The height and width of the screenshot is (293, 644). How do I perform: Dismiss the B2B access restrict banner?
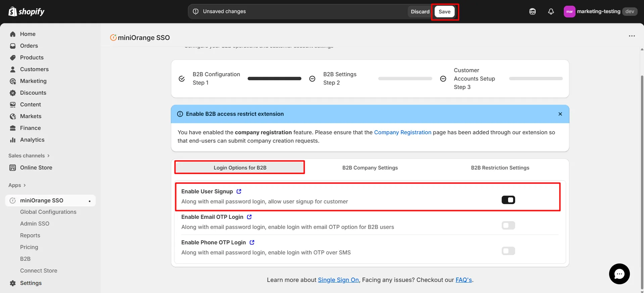tap(560, 114)
